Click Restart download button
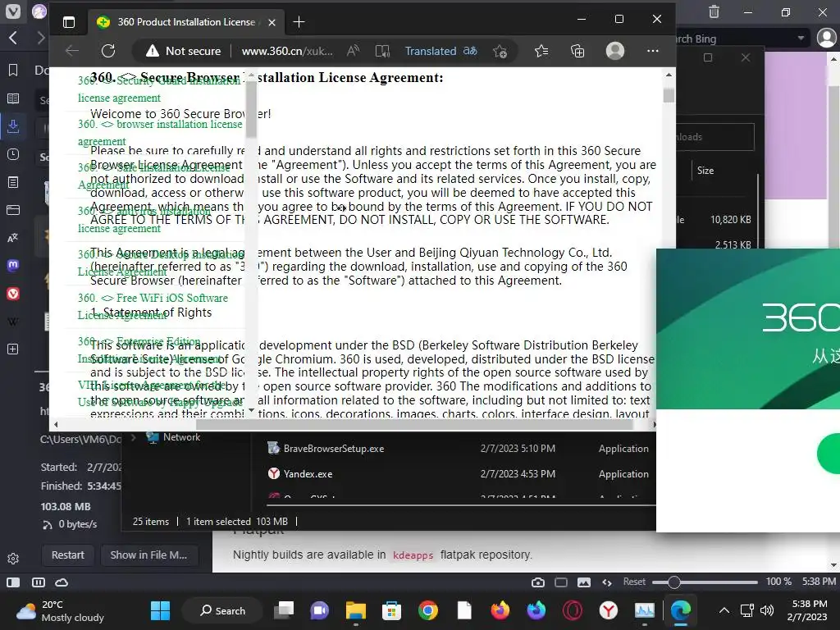This screenshot has width=840, height=630. click(x=67, y=555)
